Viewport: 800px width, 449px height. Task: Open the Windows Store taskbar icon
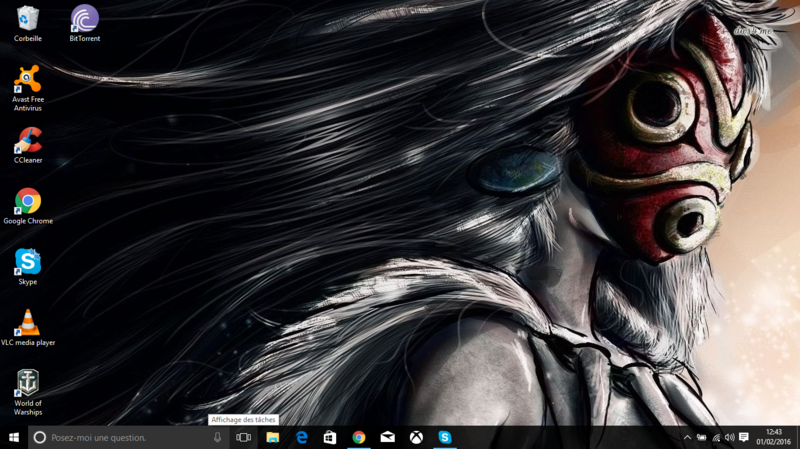point(330,438)
